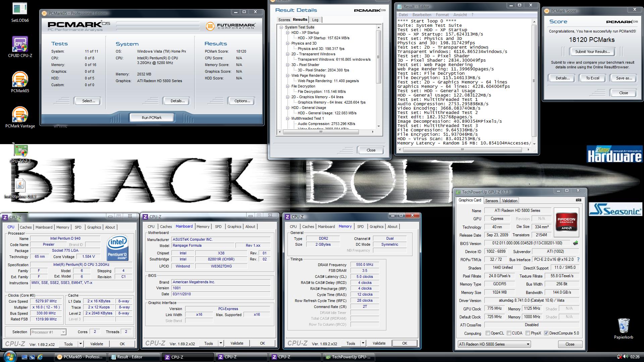Screen dimensions: 644x362
Task: Click the network icon in system tray
Action: [620, 357]
